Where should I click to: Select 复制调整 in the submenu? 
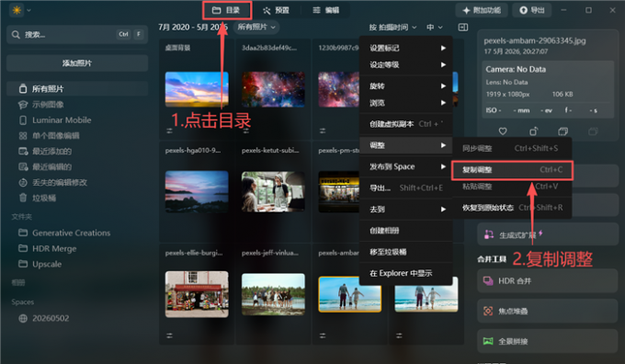(512, 170)
